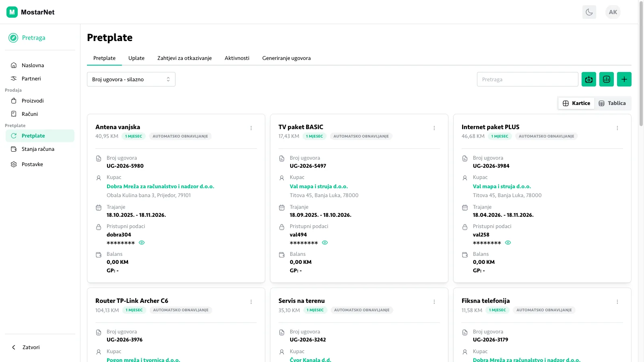Open Val mapa i struja link in TV paket
Image resolution: width=644 pixels, height=362 pixels.
(x=319, y=186)
